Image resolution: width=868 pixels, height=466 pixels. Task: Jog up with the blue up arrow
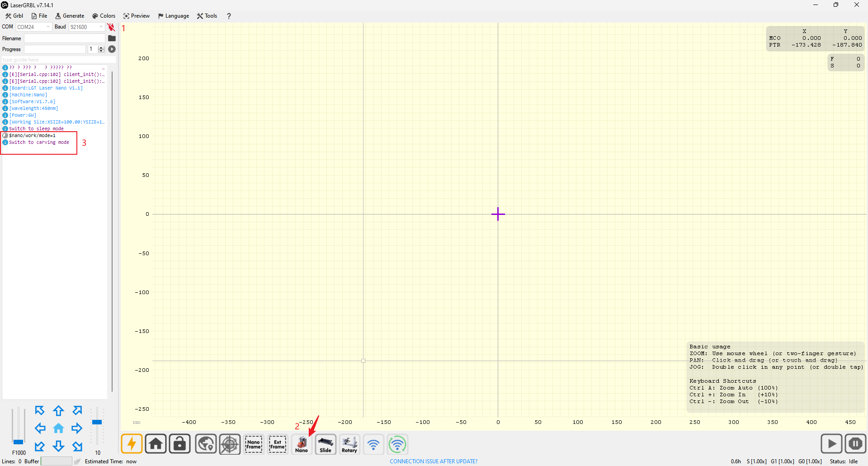58,411
